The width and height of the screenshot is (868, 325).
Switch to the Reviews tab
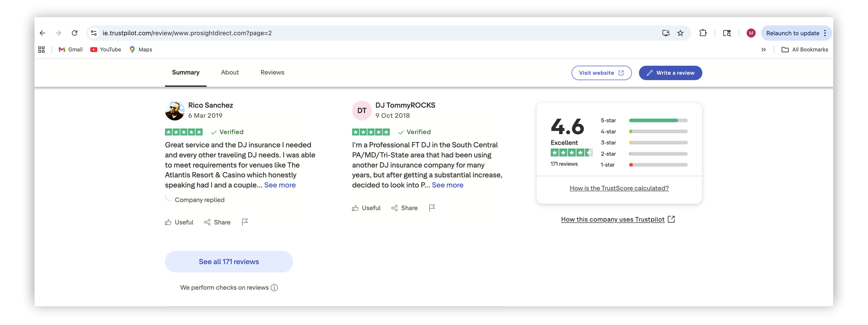pyautogui.click(x=272, y=73)
